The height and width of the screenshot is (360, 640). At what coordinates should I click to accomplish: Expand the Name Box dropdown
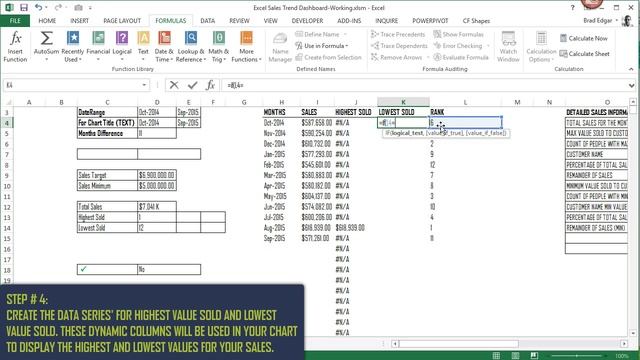click(144, 85)
